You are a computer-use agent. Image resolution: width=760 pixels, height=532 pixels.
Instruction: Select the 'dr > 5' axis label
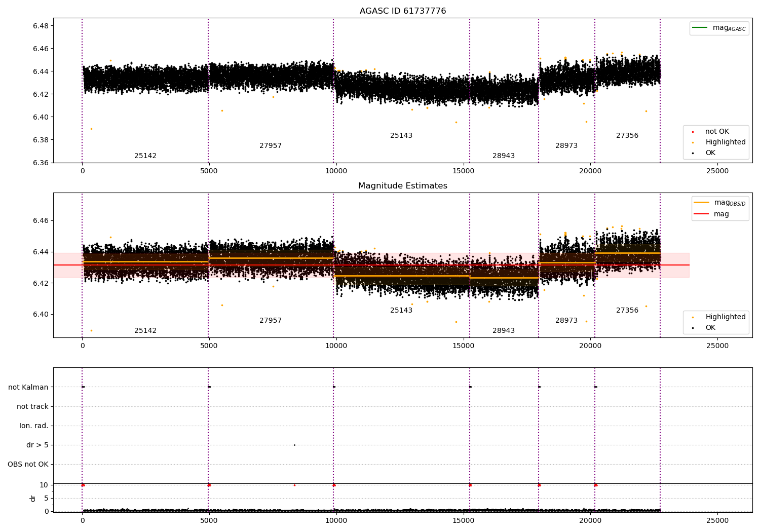point(37,445)
